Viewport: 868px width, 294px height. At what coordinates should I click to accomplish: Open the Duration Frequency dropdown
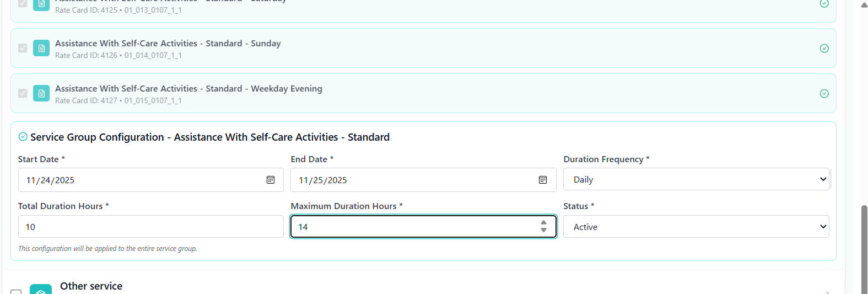696,179
